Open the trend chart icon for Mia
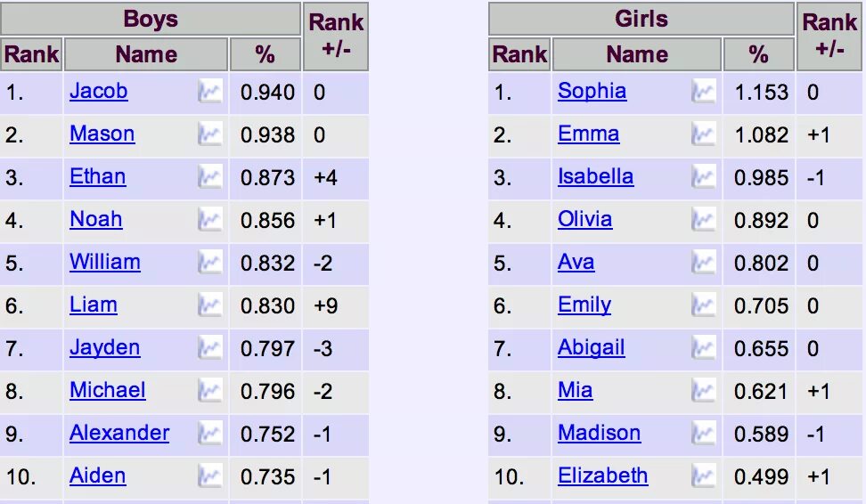This screenshot has width=866, height=504. tap(704, 391)
